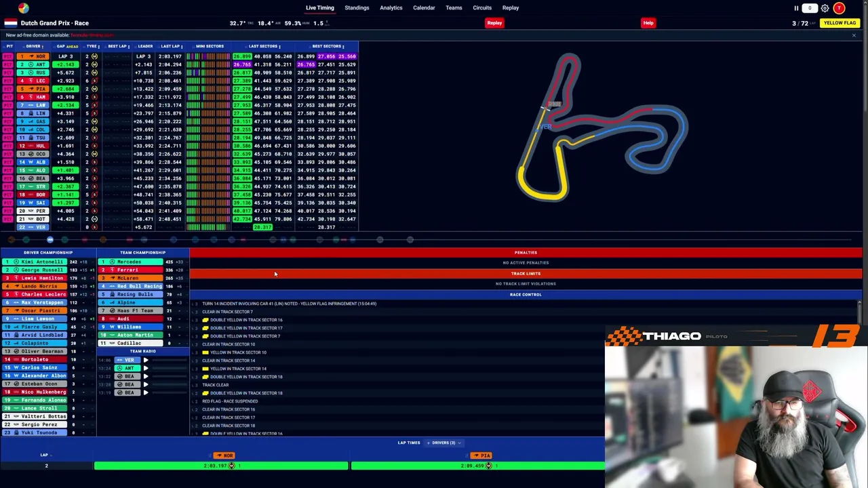Image resolution: width=868 pixels, height=488 pixels.
Task: Open the Standings tab
Action: point(357,8)
